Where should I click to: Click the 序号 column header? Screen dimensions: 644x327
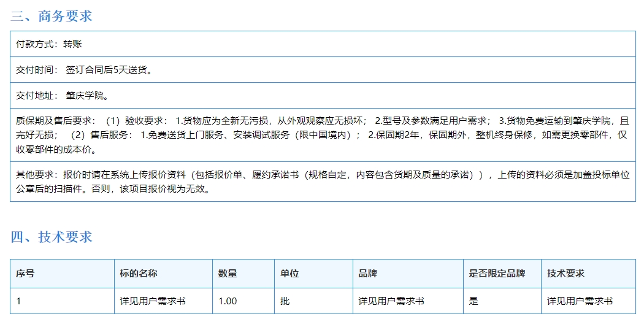25,274
